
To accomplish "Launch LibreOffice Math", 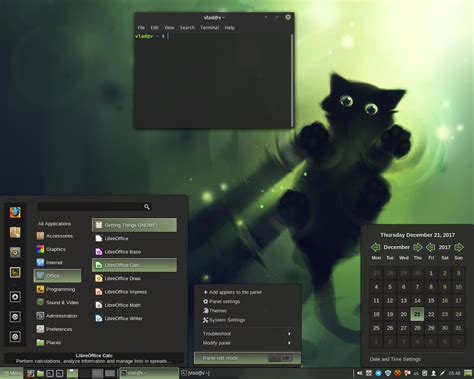I will point(134,305).
